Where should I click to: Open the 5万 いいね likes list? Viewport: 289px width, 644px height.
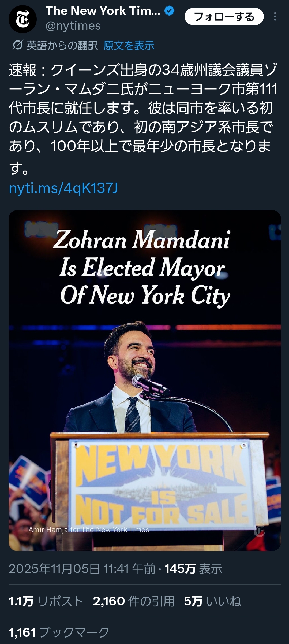tap(212, 601)
